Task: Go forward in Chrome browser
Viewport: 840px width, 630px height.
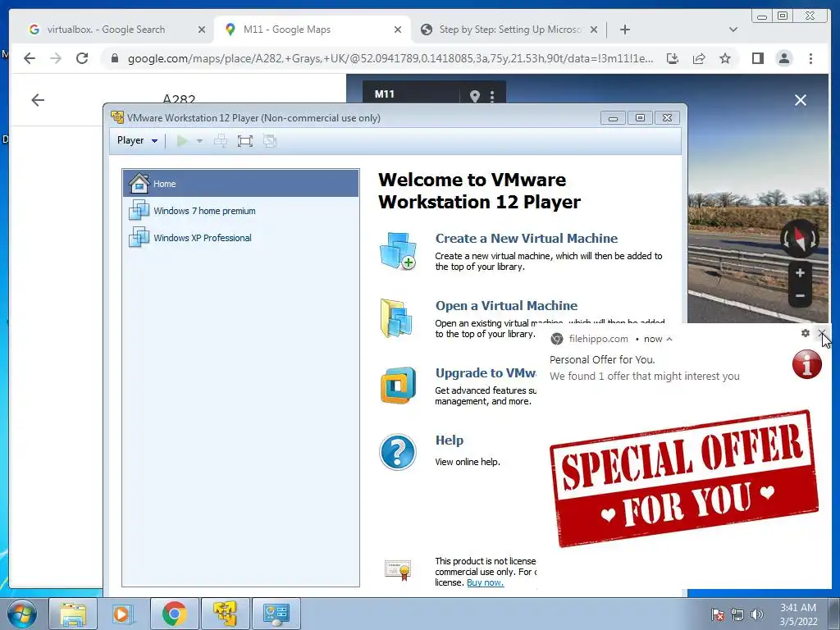Action: (56, 58)
